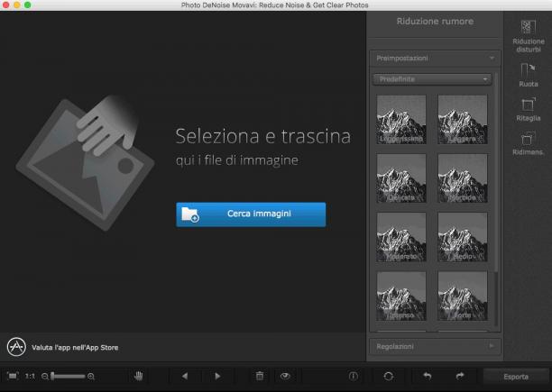Redo the last action

[460, 376]
